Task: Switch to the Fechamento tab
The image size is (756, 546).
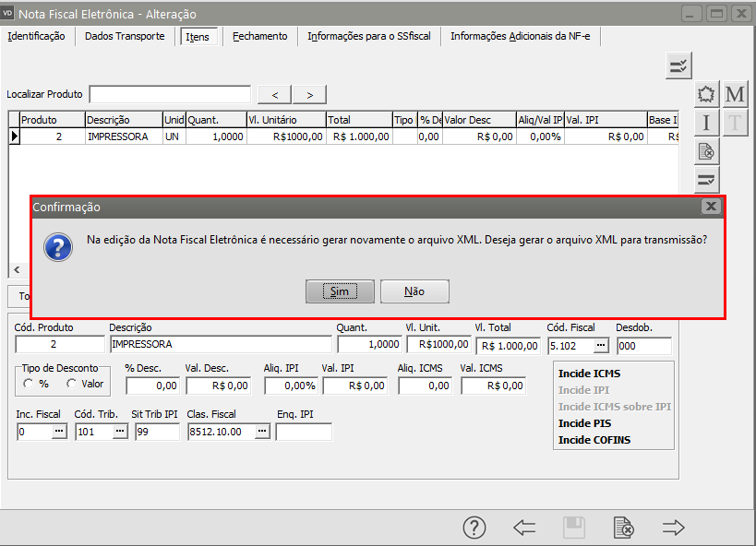Action: (x=259, y=36)
